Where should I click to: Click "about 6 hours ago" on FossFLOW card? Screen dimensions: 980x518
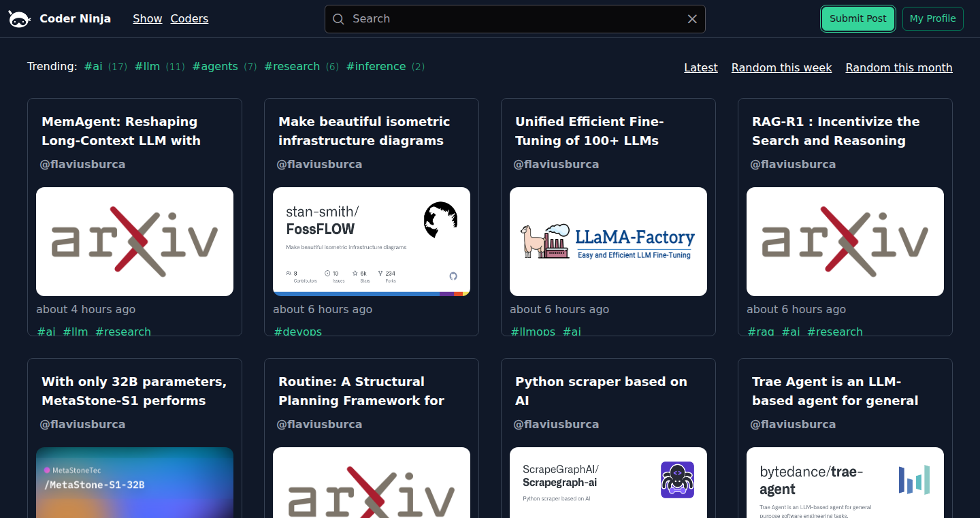[323, 309]
